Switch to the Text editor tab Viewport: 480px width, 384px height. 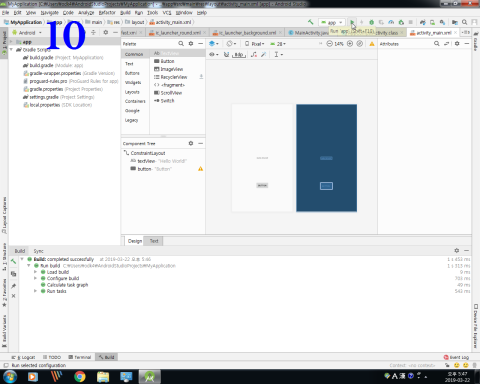pos(154,241)
